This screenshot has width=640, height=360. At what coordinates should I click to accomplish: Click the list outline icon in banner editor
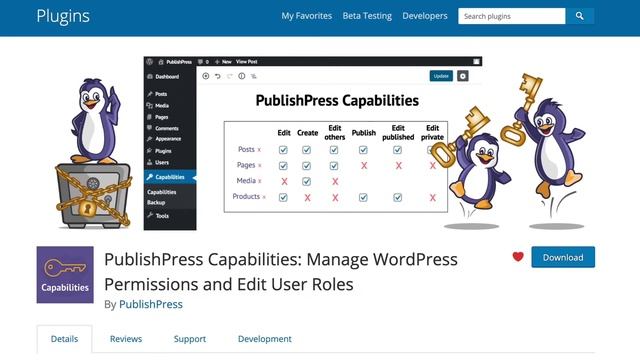coord(253,76)
